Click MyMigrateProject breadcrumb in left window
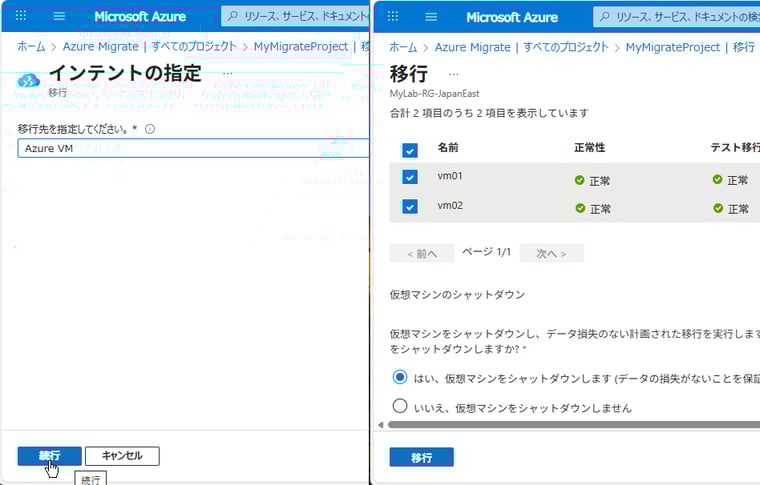This screenshot has width=760, height=485. point(301,47)
